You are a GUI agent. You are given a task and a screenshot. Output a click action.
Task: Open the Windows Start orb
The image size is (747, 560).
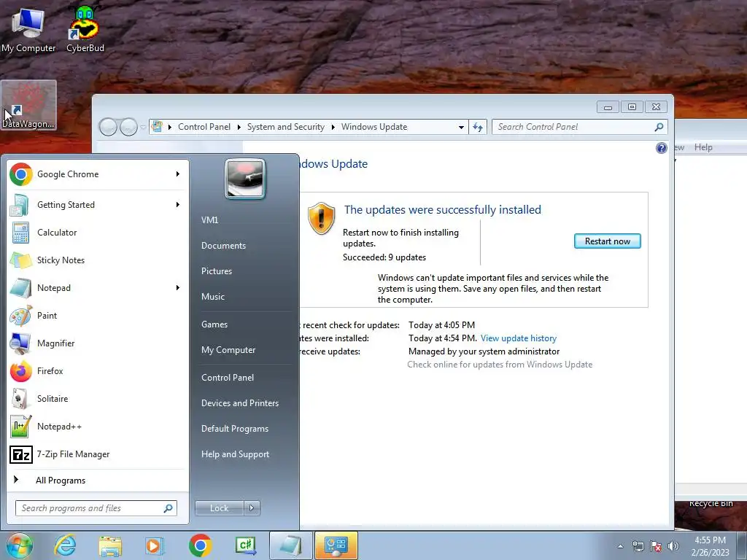[x=20, y=545]
